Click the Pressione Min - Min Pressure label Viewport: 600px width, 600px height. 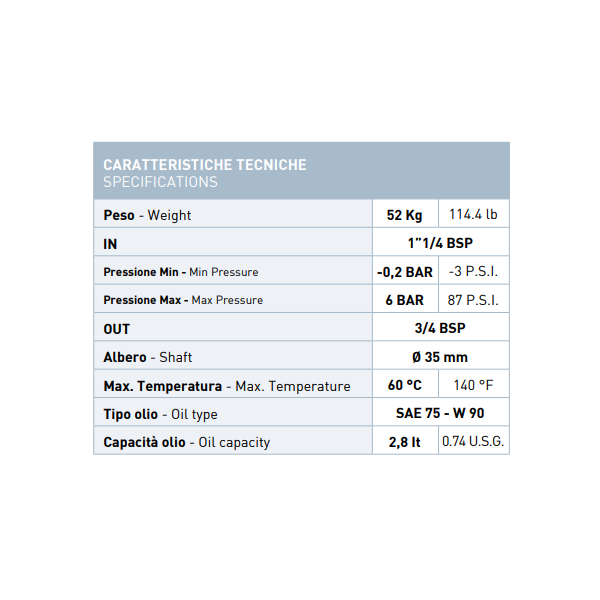tap(181, 272)
